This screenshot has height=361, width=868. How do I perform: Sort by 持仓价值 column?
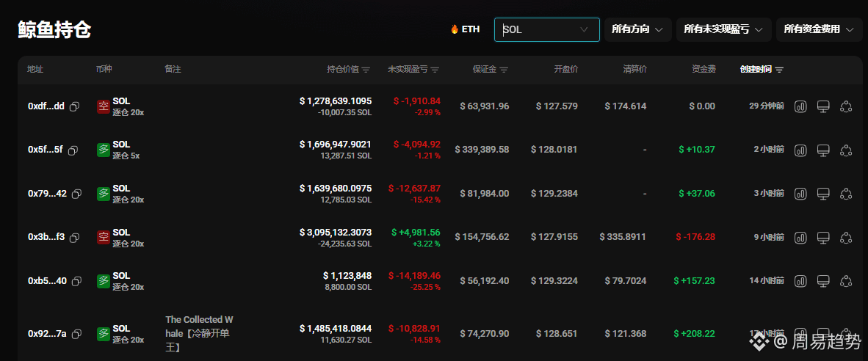coord(366,70)
